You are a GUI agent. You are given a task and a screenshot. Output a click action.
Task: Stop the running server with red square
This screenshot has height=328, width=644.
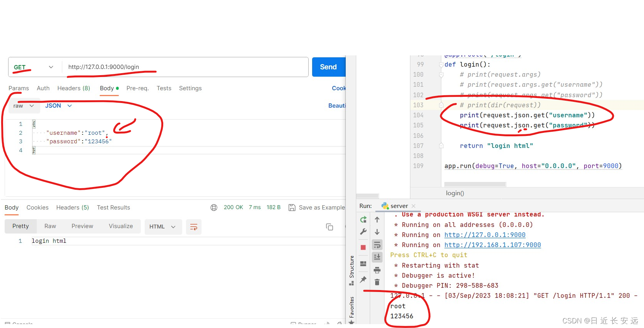tap(363, 247)
